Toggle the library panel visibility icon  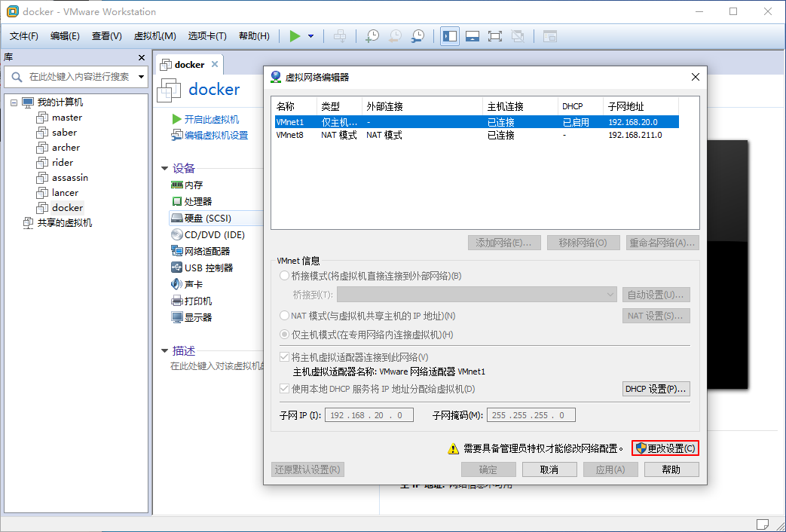(449, 35)
